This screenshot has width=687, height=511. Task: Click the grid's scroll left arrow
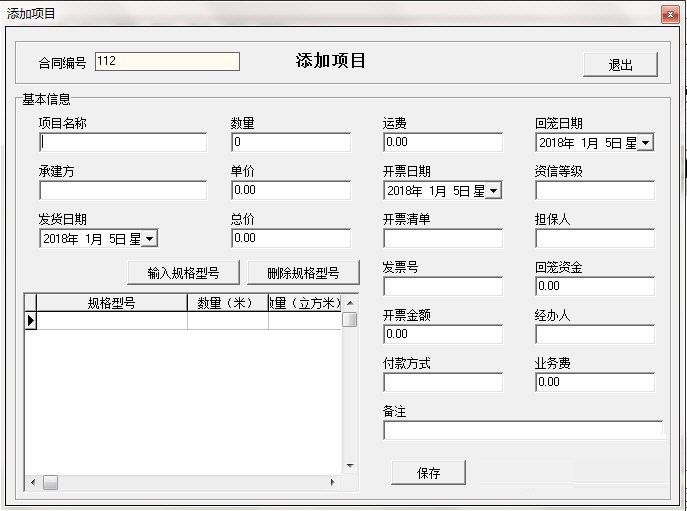pyautogui.click(x=33, y=483)
